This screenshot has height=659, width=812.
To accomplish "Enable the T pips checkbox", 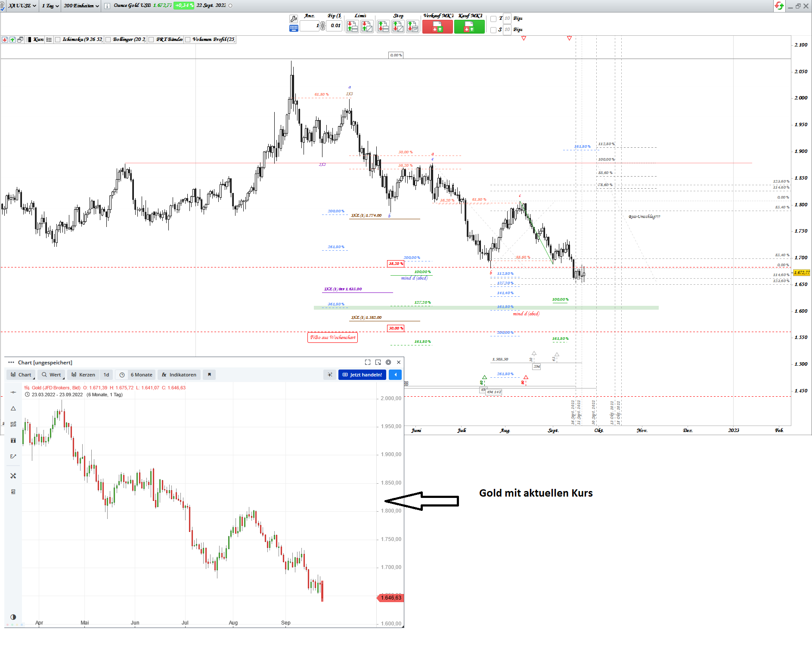I will point(493,19).
